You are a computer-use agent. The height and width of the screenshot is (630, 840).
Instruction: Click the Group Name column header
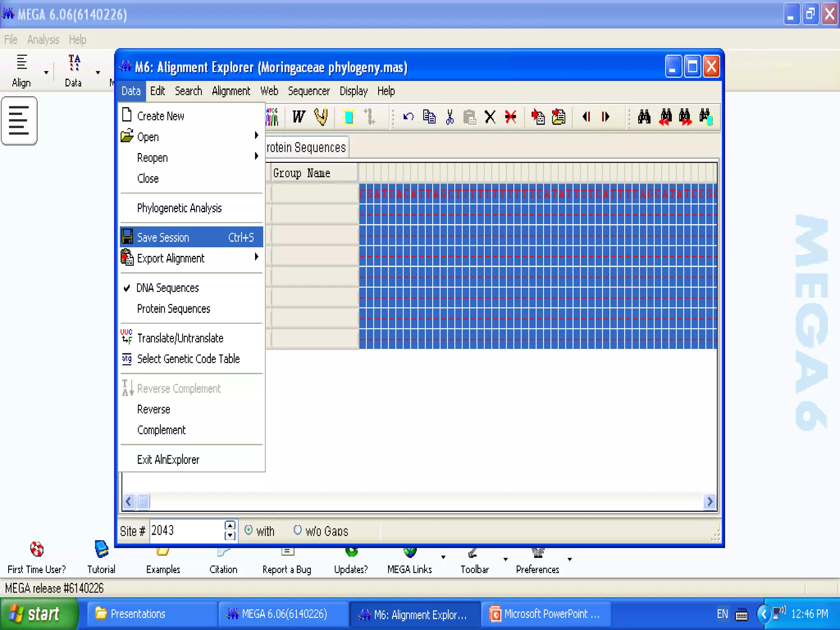point(314,173)
